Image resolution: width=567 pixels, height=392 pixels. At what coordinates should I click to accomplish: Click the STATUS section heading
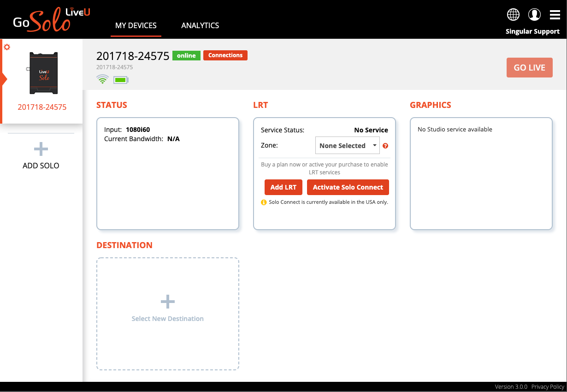112,105
